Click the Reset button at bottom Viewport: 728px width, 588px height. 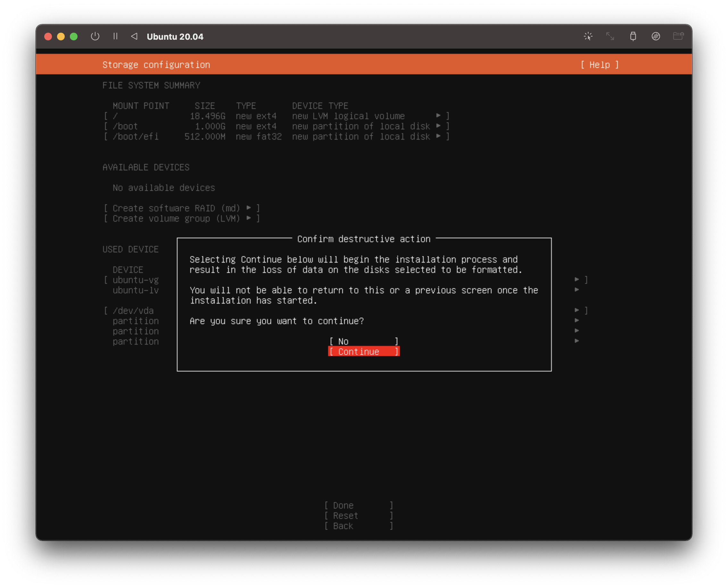pos(359,516)
